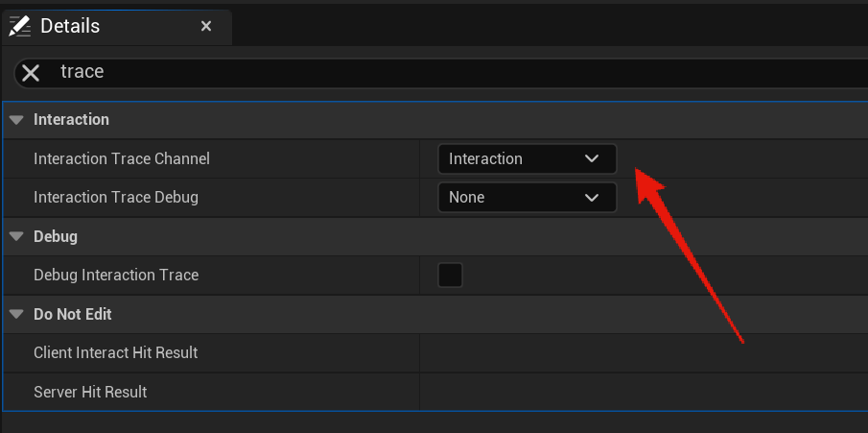
Task: Click the search field containing trace
Action: tap(384, 72)
